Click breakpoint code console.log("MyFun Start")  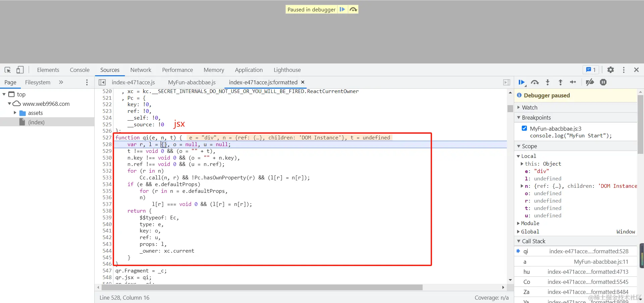[x=571, y=136]
